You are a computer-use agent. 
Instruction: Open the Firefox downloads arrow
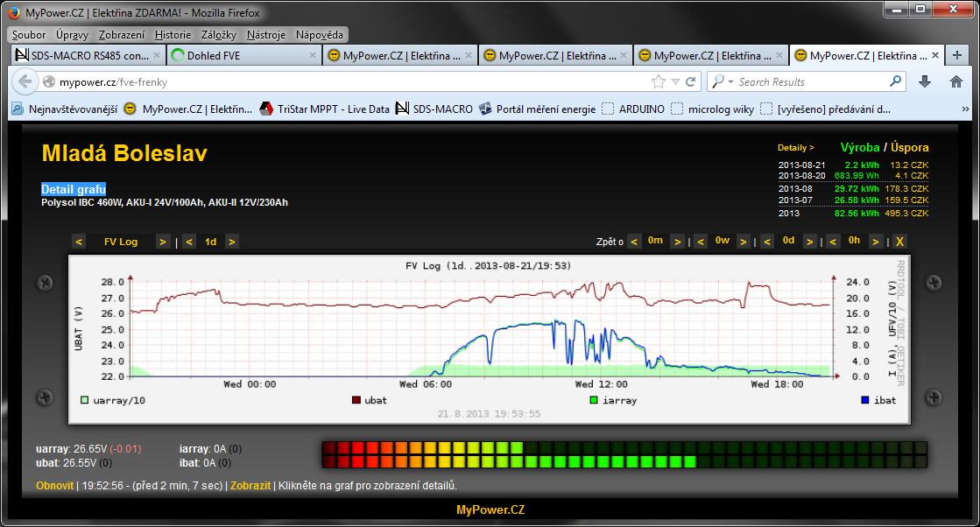(924, 81)
